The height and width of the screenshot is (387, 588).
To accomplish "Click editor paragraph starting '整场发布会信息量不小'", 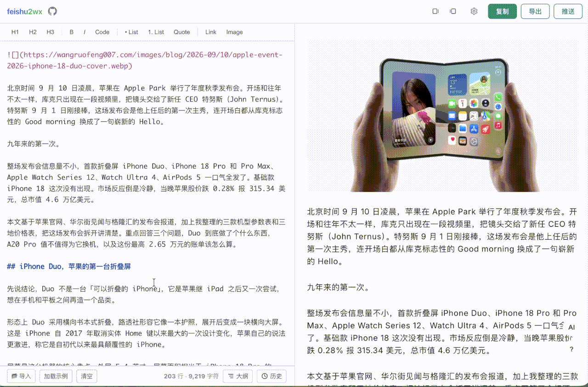I will pyautogui.click(x=146, y=183).
